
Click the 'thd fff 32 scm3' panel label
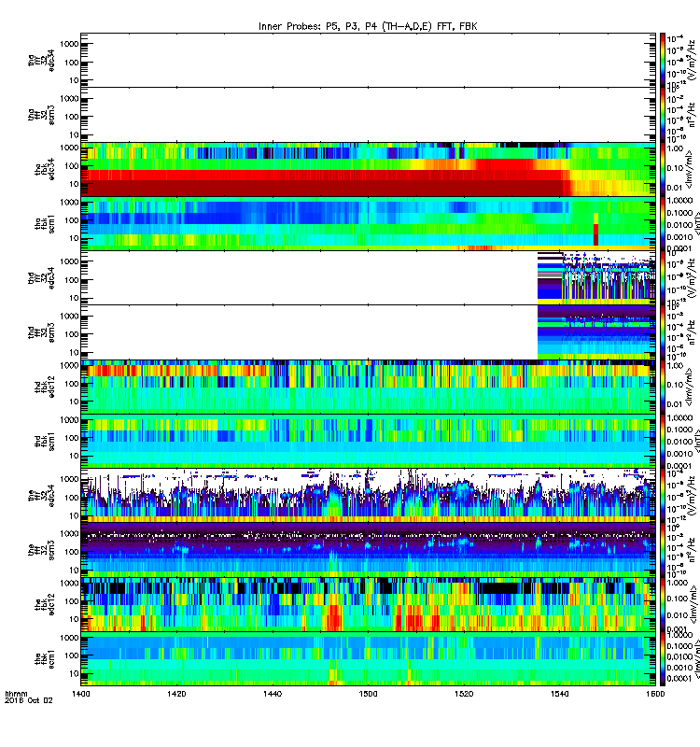coord(41,332)
